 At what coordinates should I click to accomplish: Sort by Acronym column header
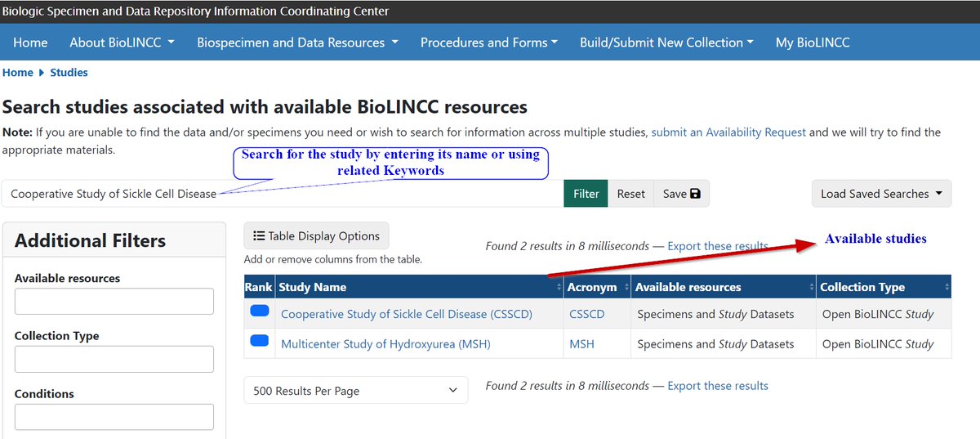click(x=598, y=287)
